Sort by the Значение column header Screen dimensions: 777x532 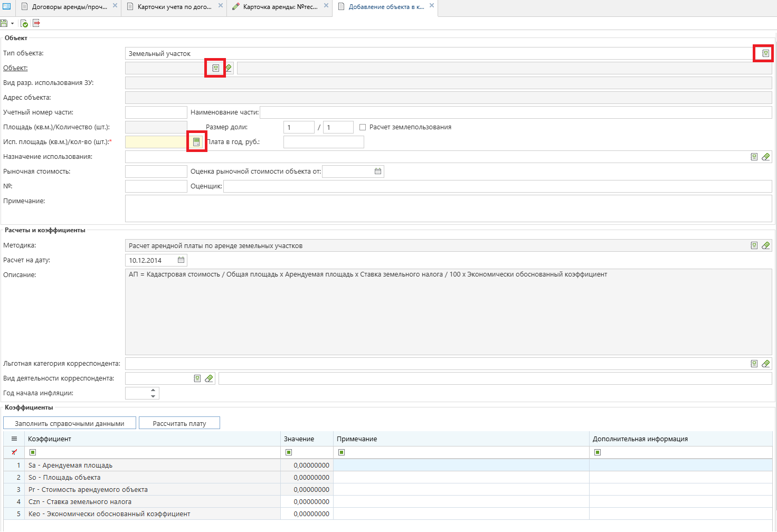tap(307, 439)
